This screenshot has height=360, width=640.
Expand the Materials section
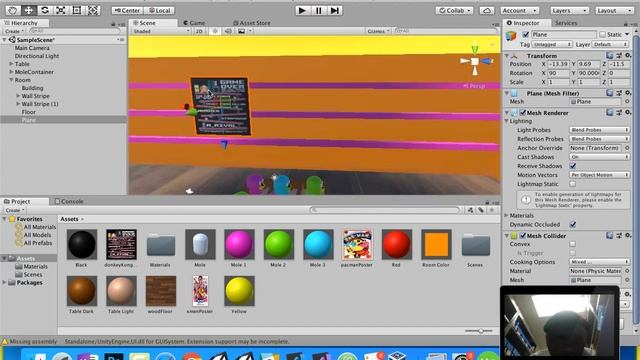click(507, 216)
